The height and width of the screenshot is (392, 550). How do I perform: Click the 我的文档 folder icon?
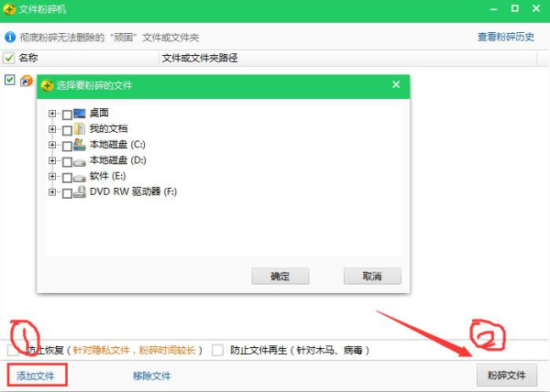point(80,129)
